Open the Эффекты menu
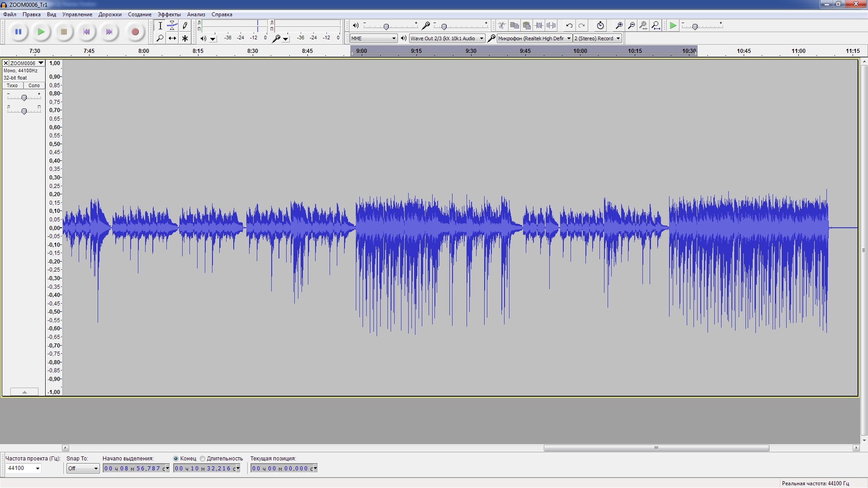The height and width of the screenshot is (488, 868). [169, 14]
